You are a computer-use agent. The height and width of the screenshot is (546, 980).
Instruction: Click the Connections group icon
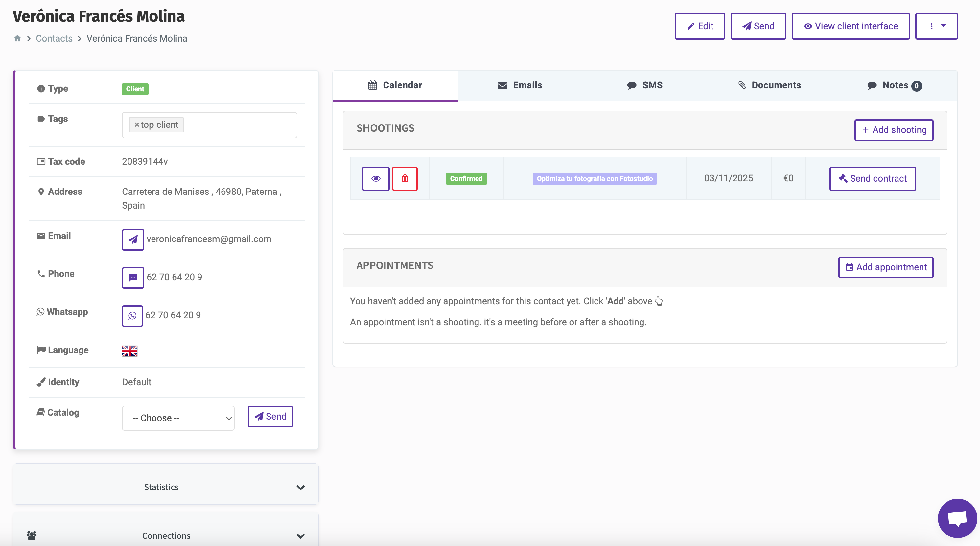click(x=32, y=535)
